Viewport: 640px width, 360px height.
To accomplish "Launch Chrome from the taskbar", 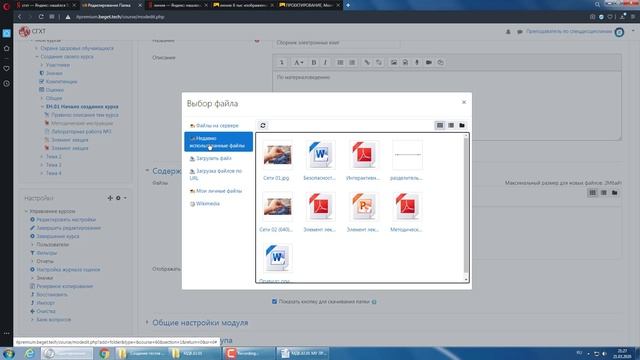I will [104, 353].
